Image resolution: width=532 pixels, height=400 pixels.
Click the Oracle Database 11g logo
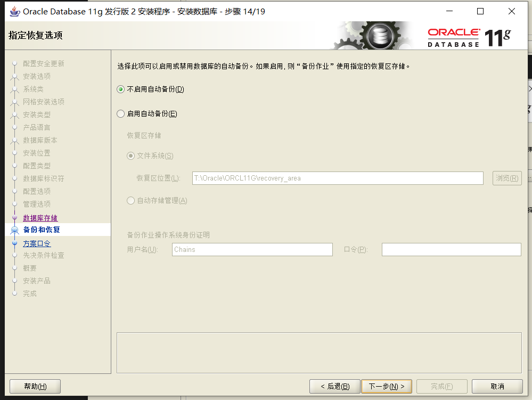[469, 37]
